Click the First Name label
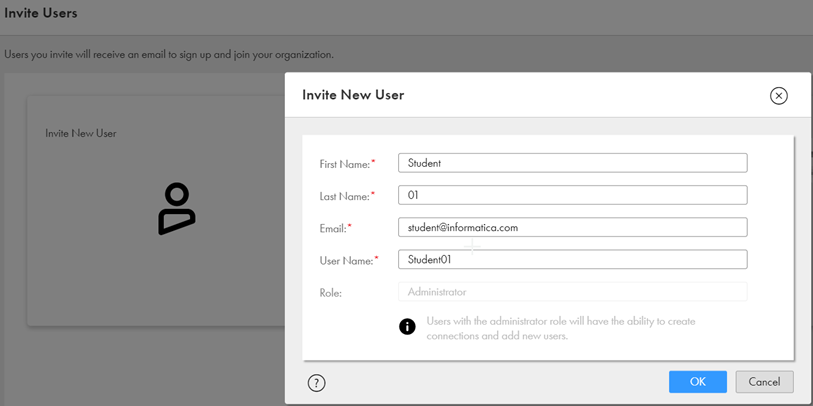 tap(345, 164)
